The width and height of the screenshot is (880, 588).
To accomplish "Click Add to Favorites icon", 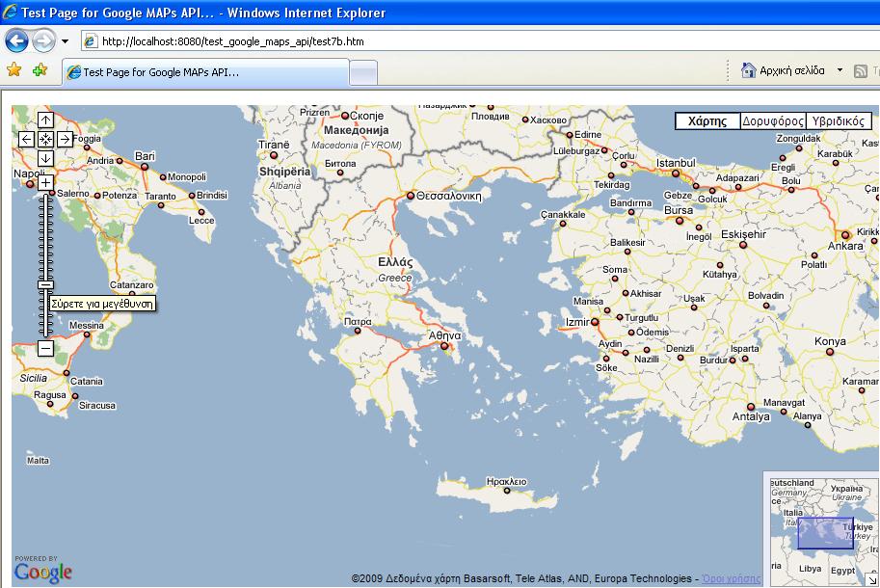I will coord(40,70).
